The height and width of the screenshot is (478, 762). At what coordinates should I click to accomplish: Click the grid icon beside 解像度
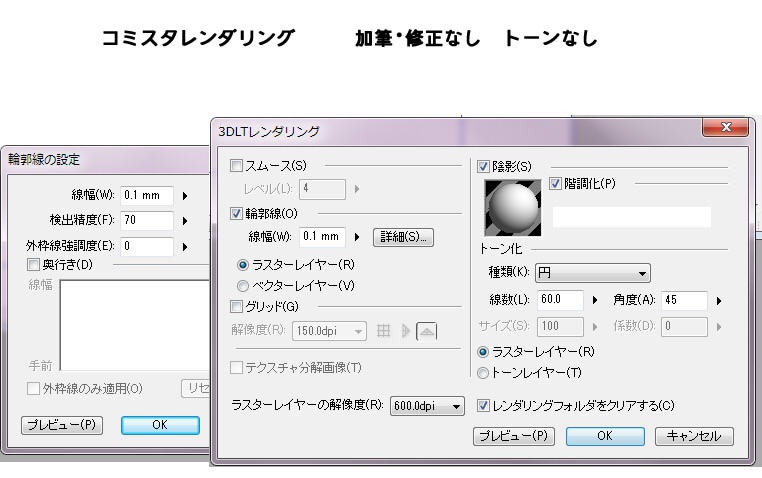383,331
